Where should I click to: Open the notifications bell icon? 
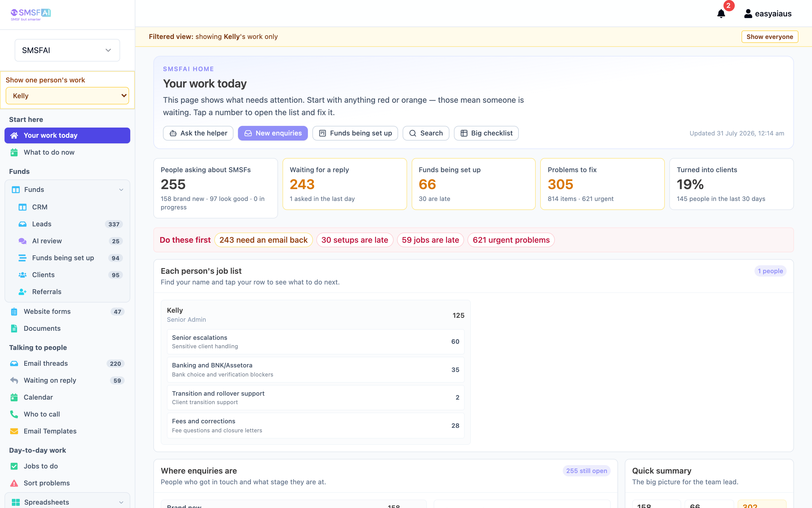point(721,14)
